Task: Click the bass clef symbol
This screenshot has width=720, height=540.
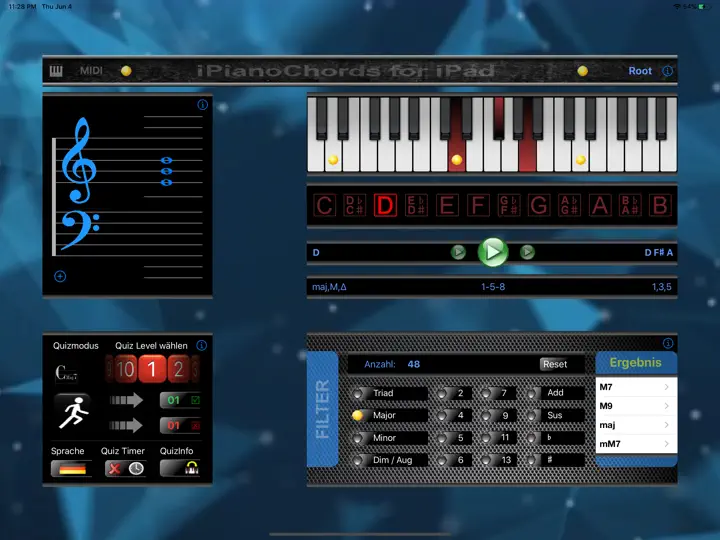Action: (x=80, y=229)
